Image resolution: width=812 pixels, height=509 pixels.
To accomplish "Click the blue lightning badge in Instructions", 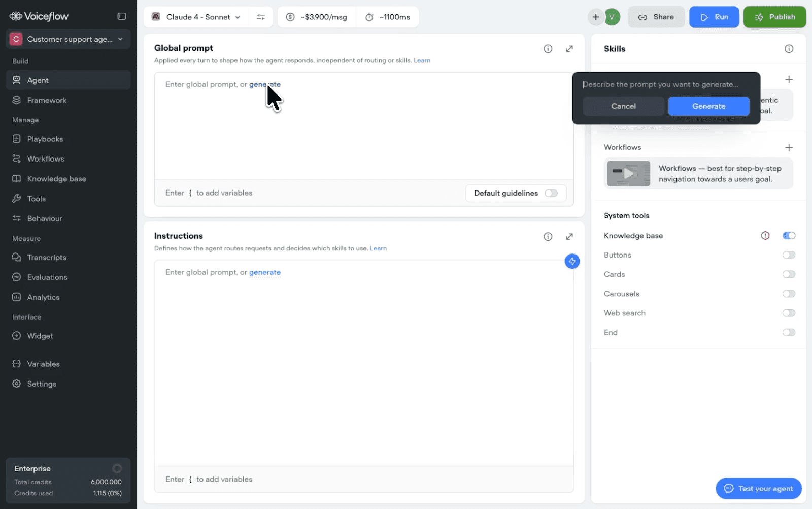I will (x=572, y=261).
